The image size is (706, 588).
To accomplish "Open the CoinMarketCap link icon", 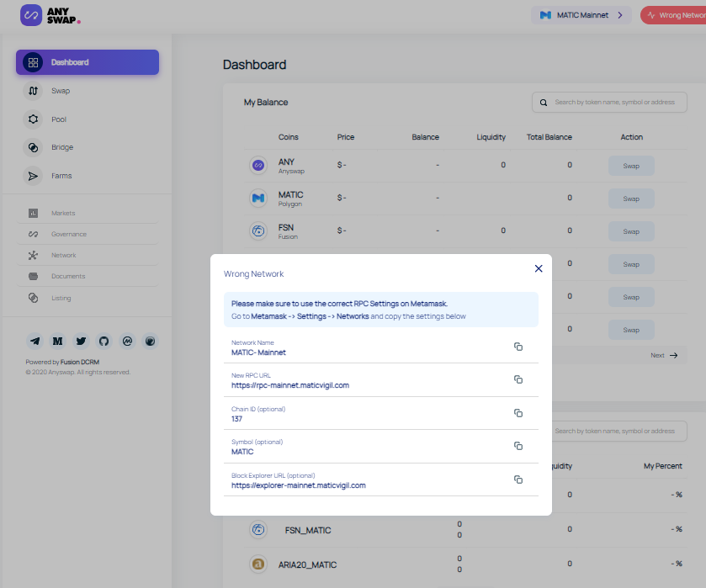I will pos(127,342).
